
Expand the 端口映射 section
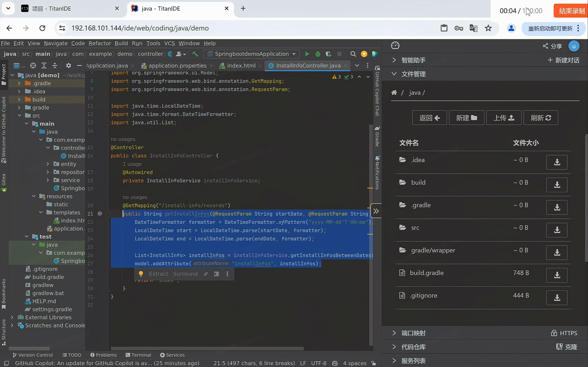[x=394, y=333]
